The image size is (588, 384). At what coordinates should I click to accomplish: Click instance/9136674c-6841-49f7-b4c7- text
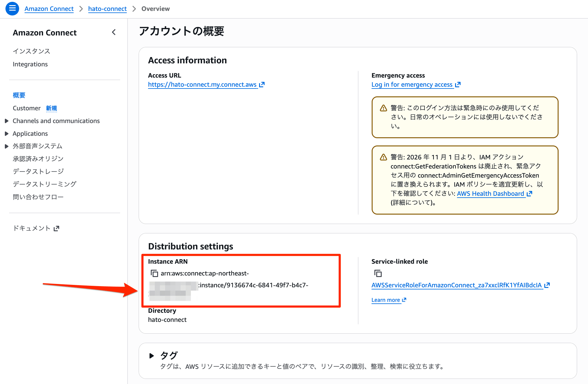[254, 285]
